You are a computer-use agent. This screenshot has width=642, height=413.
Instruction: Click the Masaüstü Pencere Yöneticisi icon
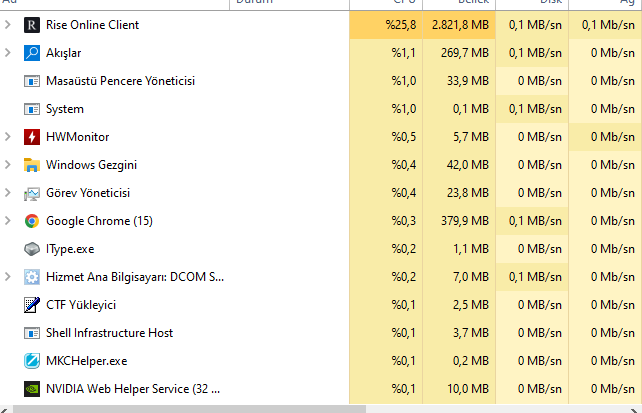pos(32,81)
